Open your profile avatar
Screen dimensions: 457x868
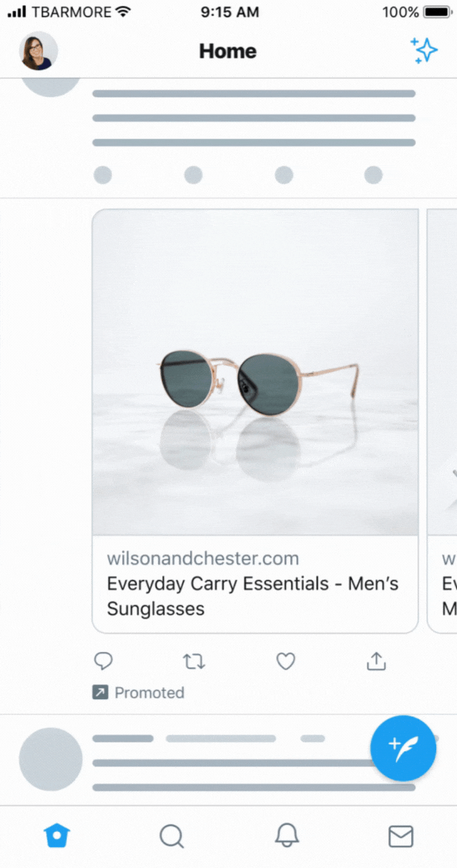pyautogui.click(x=38, y=50)
